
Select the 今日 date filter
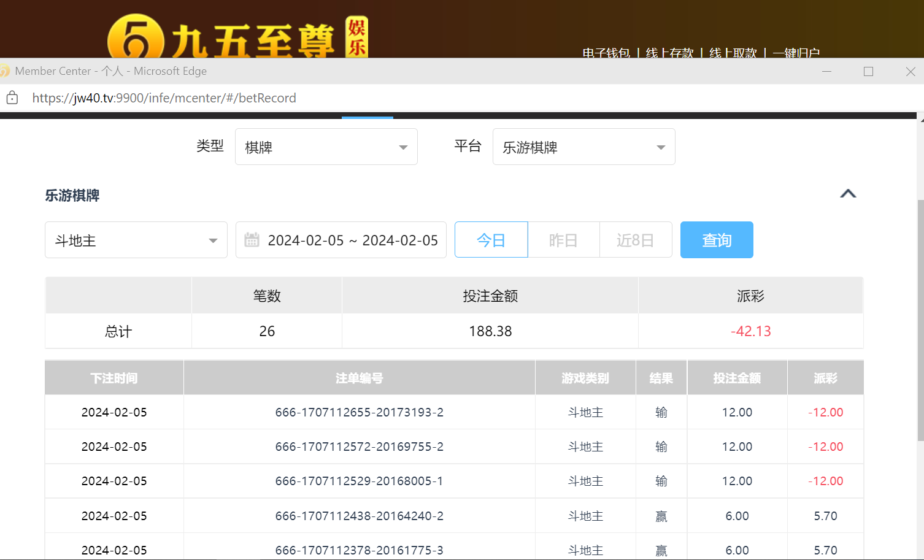pos(491,240)
